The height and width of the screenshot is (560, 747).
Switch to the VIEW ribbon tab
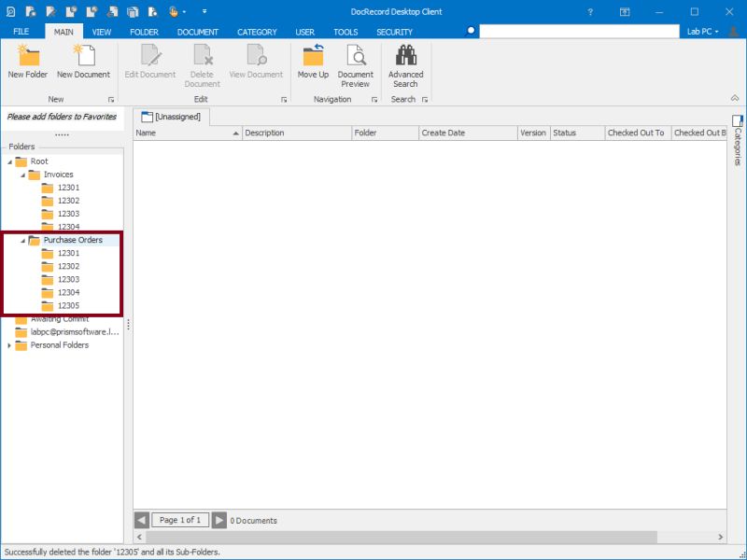pos(102,32)
